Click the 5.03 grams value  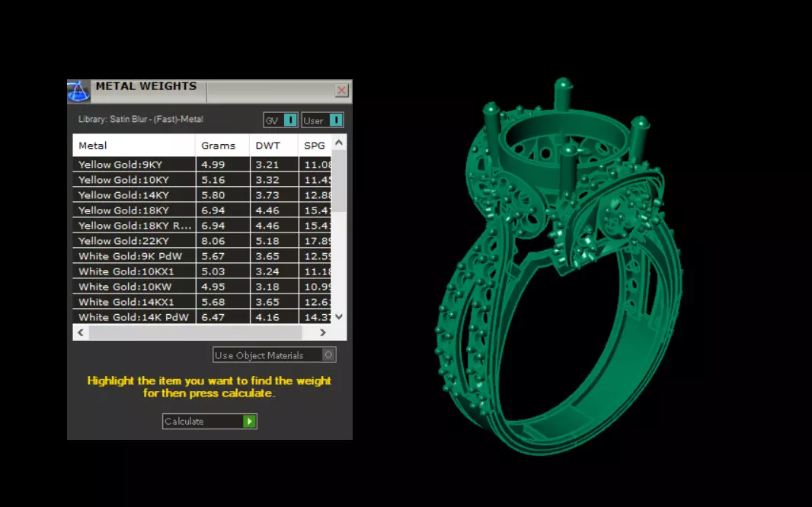coord(213,271)
